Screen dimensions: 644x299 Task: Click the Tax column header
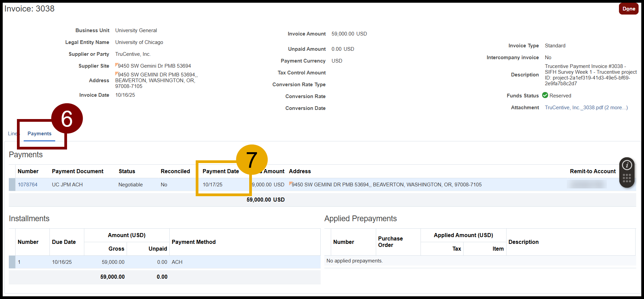pos(456,249)
